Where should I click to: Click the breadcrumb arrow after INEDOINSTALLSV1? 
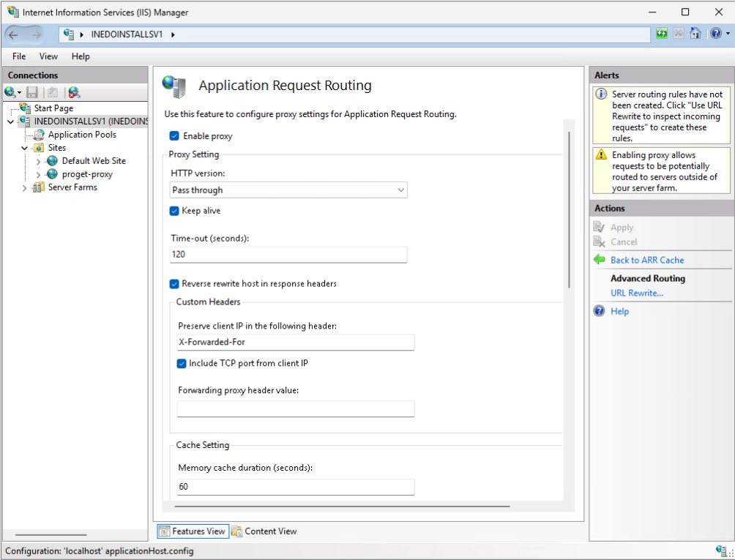173,34
